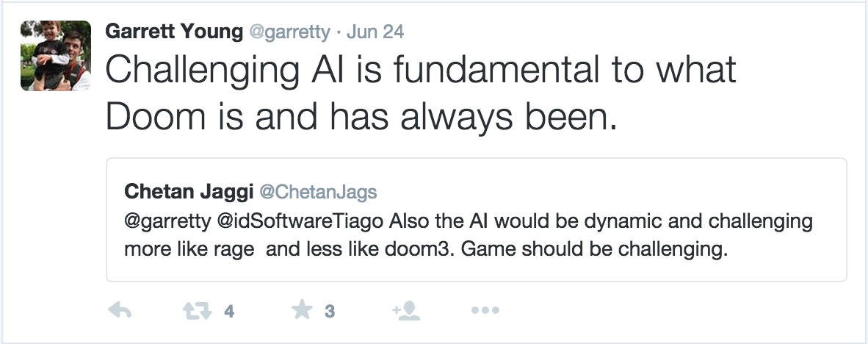
Task: Click the retweet count of 4
Action: coord(229,312)
